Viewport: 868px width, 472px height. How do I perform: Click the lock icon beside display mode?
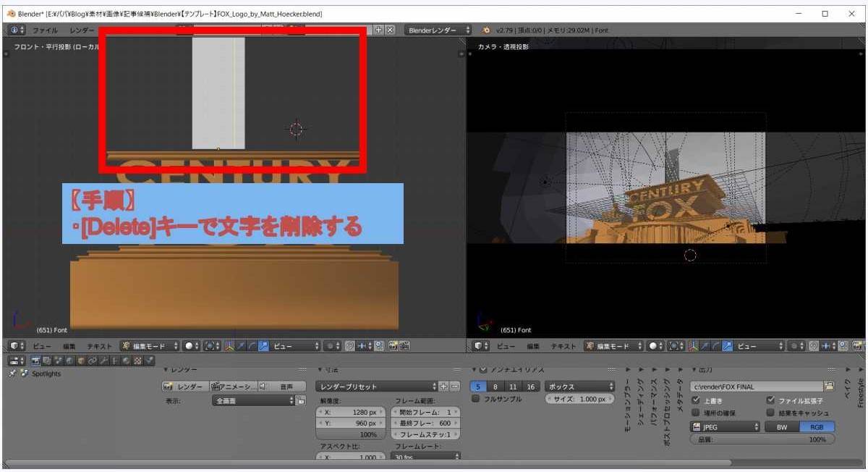point(301,400)
